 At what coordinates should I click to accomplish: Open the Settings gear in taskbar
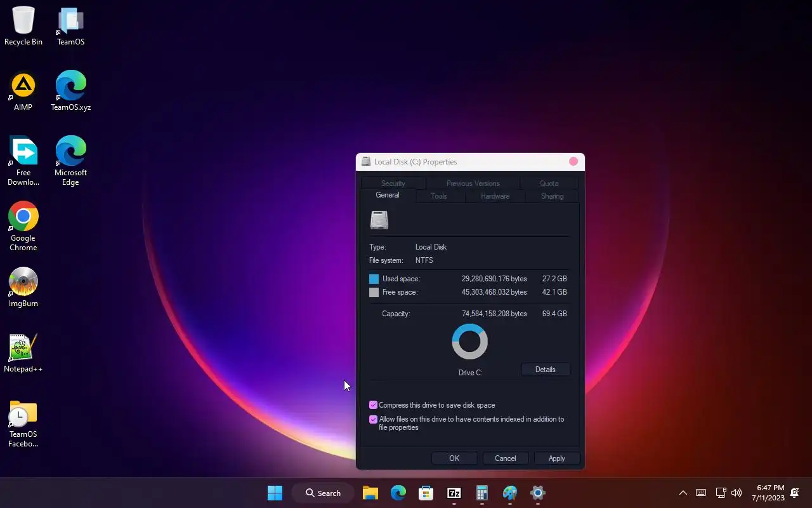pyautogui.click(x=538, y=493)
